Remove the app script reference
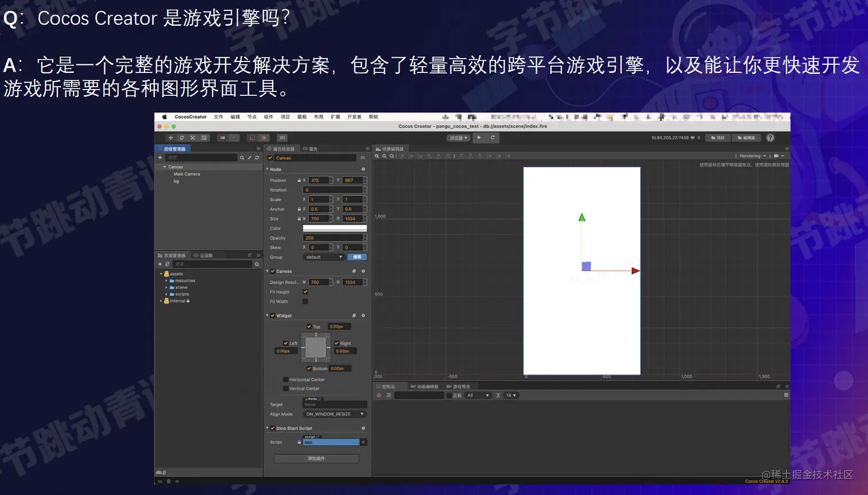The height and width of the screenshot is (495, 868). coord(363,442)
